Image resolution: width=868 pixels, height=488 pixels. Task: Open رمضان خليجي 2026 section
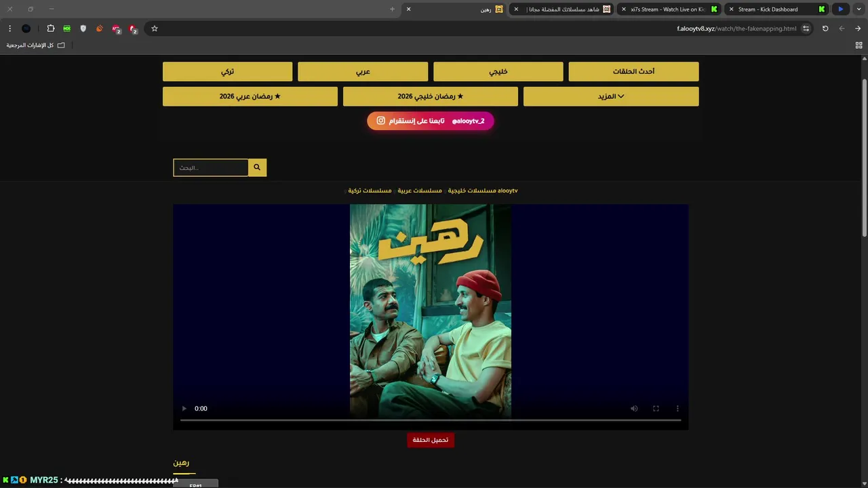pos(431,96)
